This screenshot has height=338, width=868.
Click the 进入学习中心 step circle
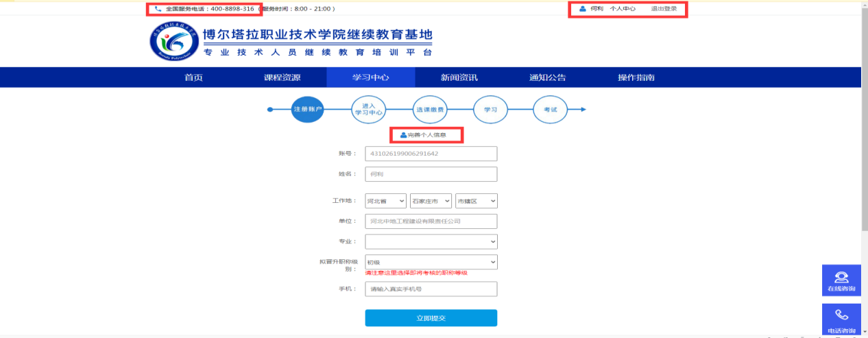368,109
